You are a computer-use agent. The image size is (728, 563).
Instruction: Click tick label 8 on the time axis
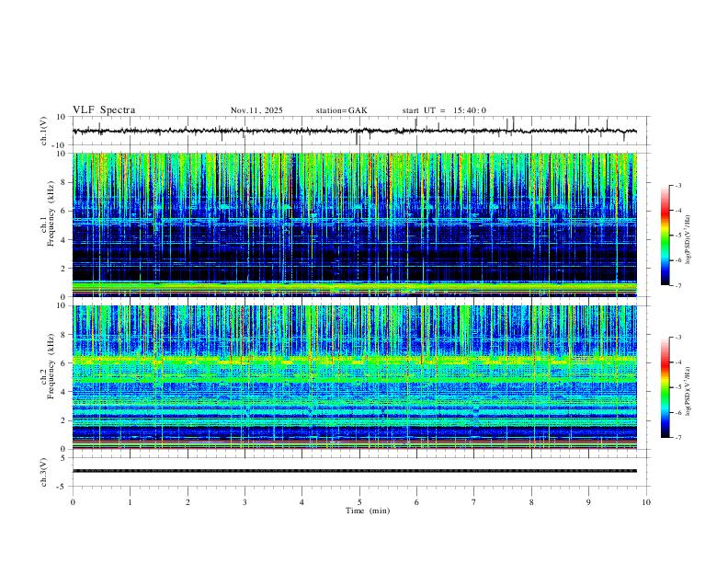(531, 502)
